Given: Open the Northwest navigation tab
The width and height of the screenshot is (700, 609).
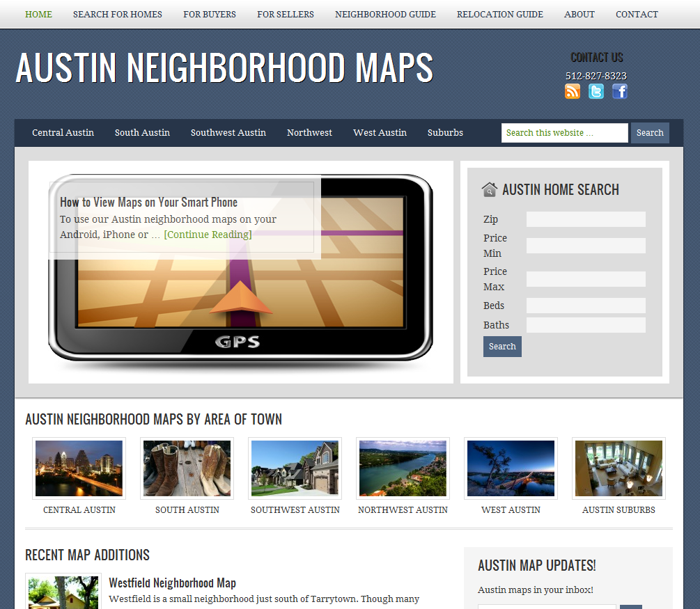Looking at the screenshot, I should click(x=309, y=133).
